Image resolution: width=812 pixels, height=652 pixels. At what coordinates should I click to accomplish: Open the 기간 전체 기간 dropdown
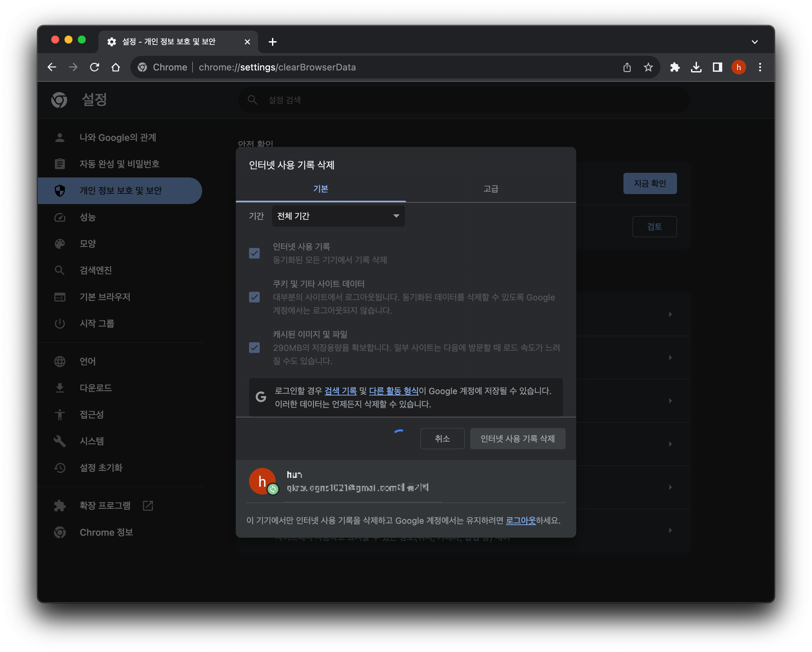click(338, 216)
